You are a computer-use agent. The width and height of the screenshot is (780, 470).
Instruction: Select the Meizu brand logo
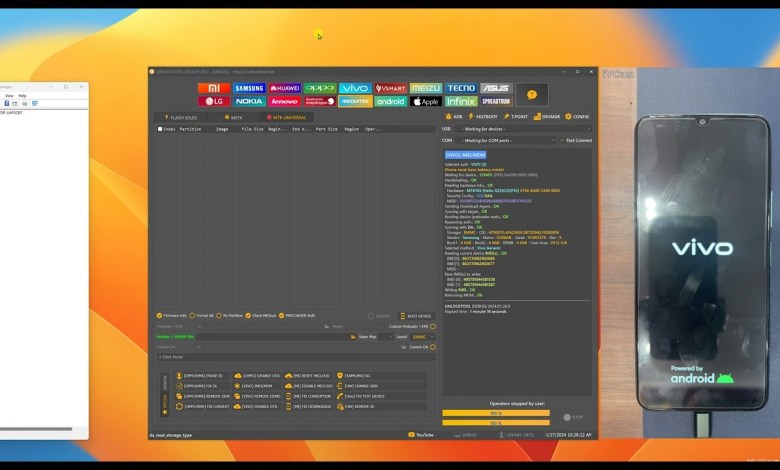(426, 88)
